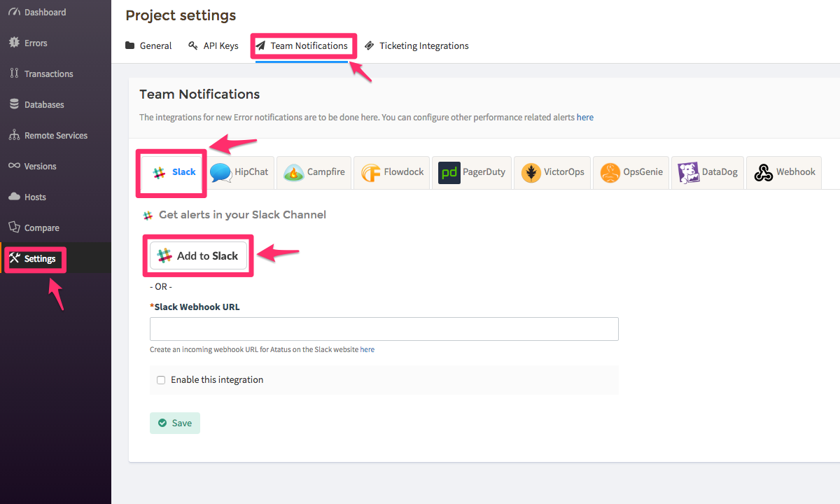Click the PagerDuty pd logo
Screen dimensions: 840x504
tap(449, 172)
